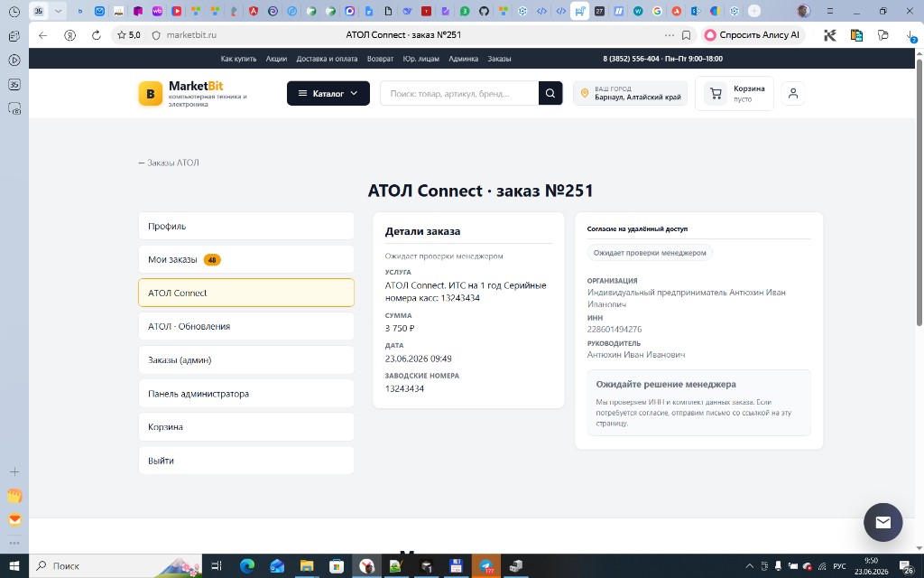Reload the page with refresh icon
This screenshot has height=578, width=924.
[96, 35]
